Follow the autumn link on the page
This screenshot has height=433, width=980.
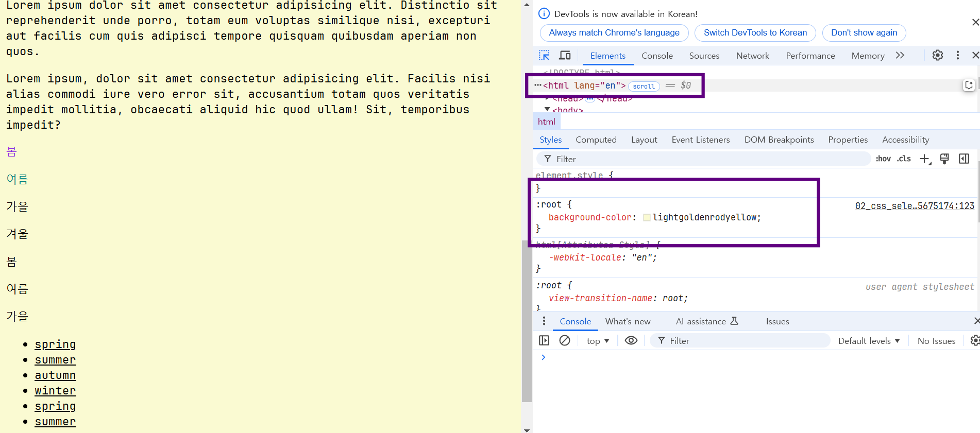(55, 375)
